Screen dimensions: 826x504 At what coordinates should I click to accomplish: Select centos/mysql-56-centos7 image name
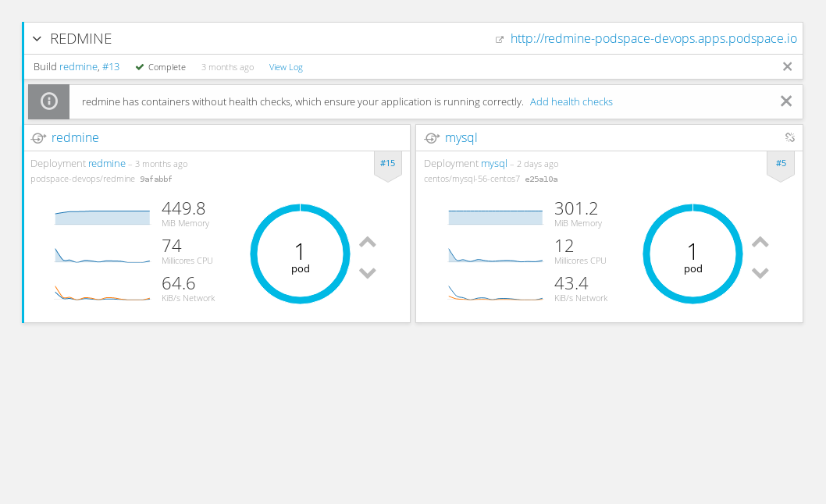(472, 179)
